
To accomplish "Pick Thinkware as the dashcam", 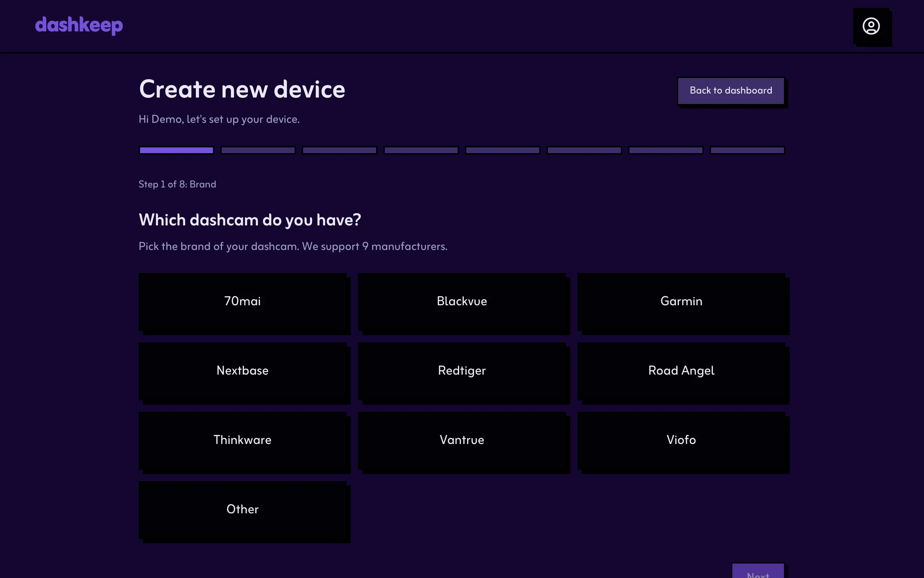I will click(243, 440).
